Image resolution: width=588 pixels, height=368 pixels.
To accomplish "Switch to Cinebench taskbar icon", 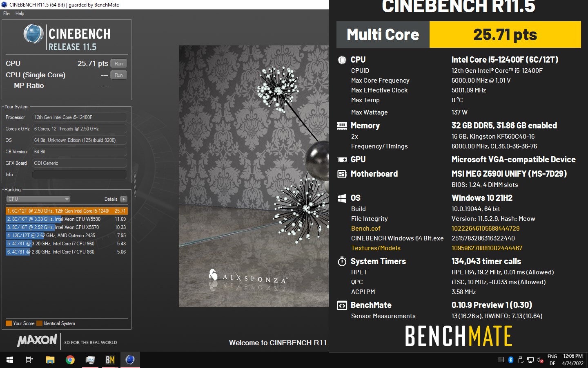I will 130,360.
